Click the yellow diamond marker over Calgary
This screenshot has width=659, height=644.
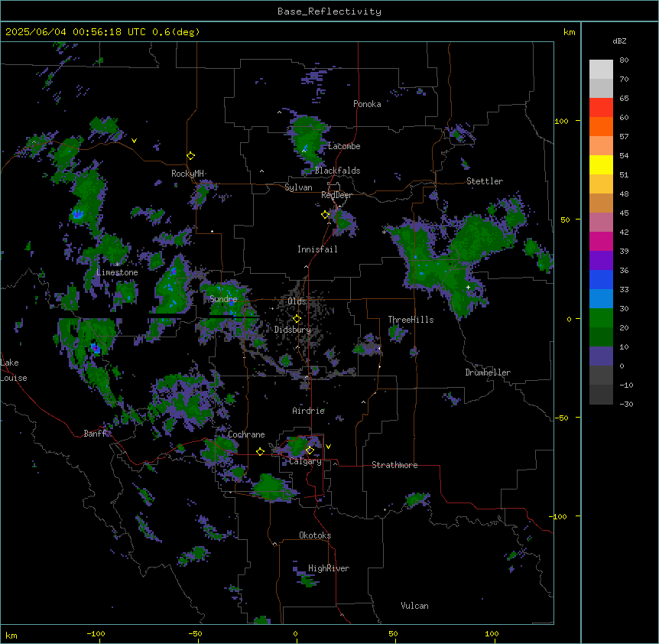(310, 450)
